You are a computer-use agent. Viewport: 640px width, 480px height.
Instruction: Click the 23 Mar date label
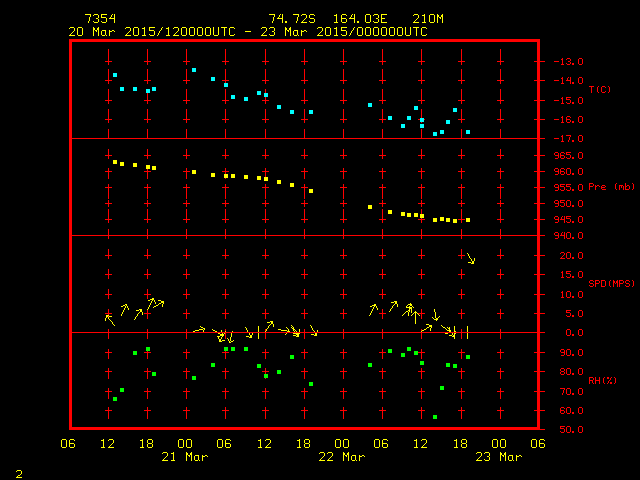tap(498, 456)
